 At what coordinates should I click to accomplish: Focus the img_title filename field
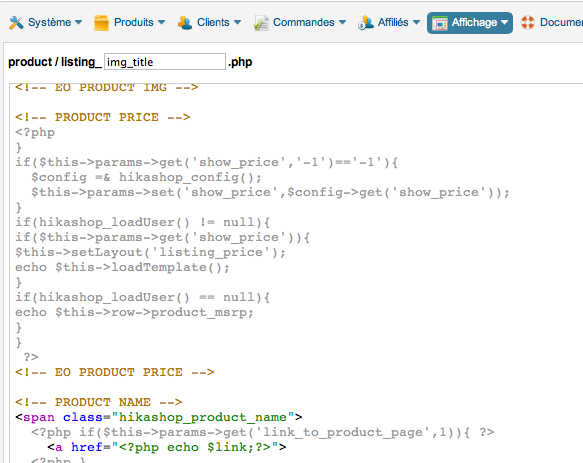tap(165, 62)
